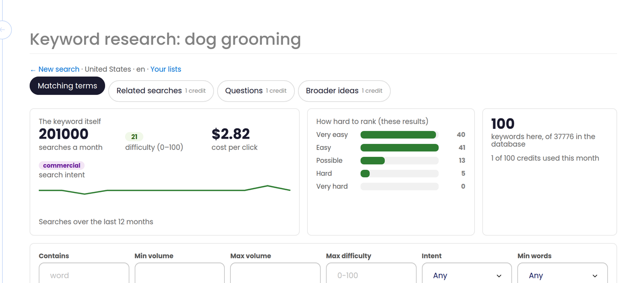Focus the Max volume field
The height and width of the screenshot is (283, 644).
[x=275, y=274]
